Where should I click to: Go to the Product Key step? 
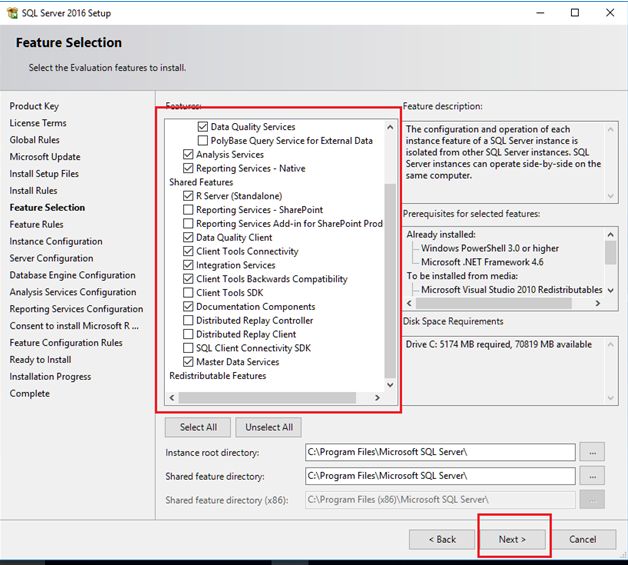[34, 107]
